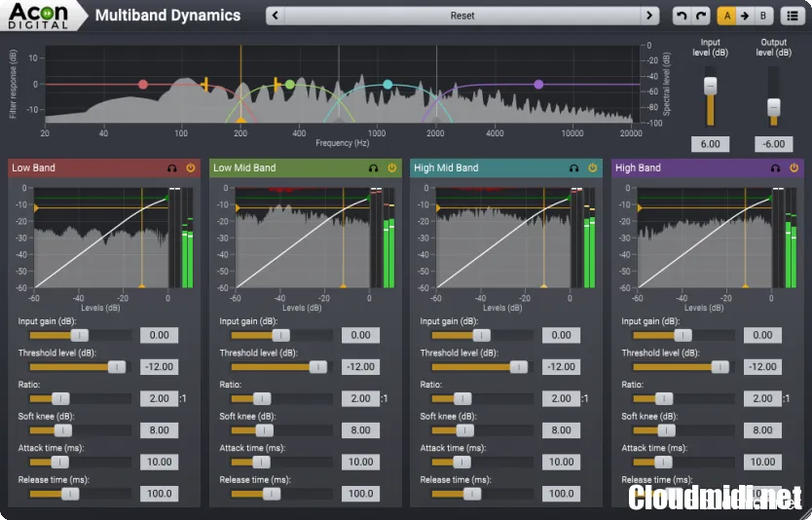Click the Acon Digital logo

pyautogui.click(x=39, y=15)
